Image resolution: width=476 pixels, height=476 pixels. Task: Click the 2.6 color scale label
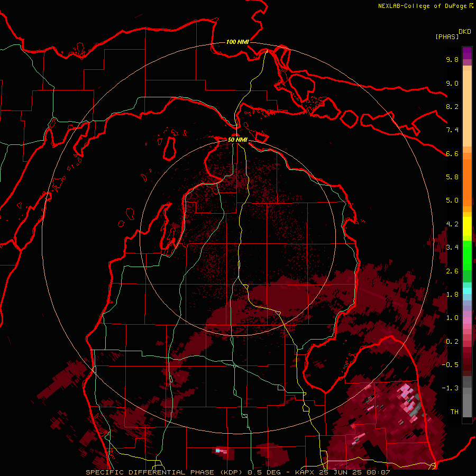tap(452, 271)
